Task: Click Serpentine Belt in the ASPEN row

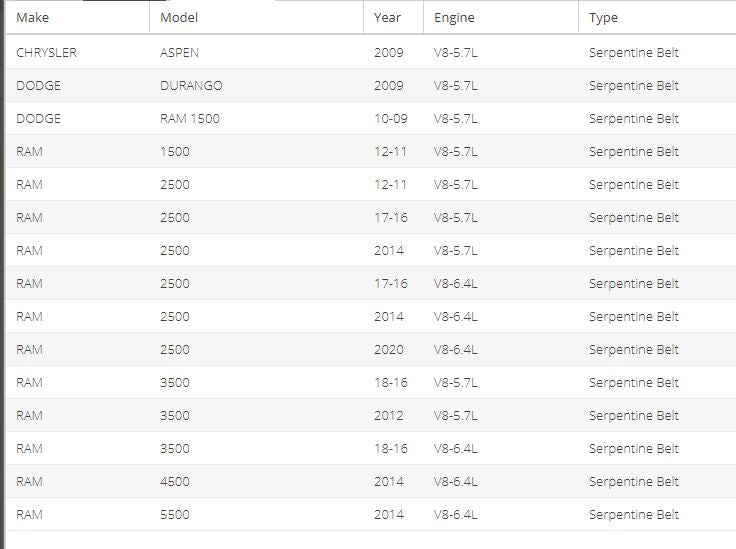Action: click(634, 53)
